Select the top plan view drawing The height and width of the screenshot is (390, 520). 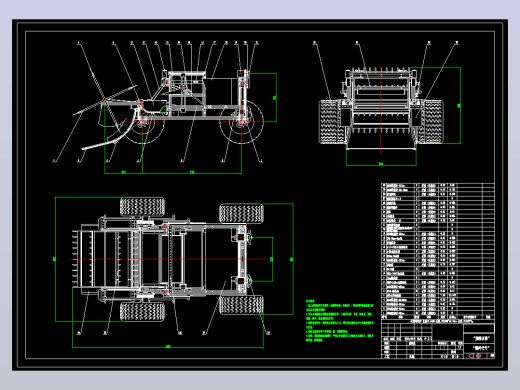click(x=174, y=272)
